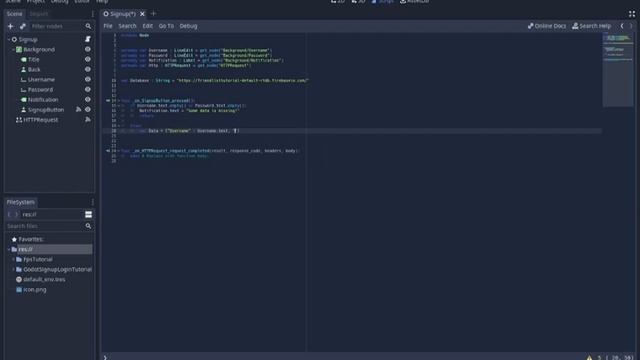Fold the if block at line 15
The width and height of the screenshot is (640, 360).
pos(119,105)
